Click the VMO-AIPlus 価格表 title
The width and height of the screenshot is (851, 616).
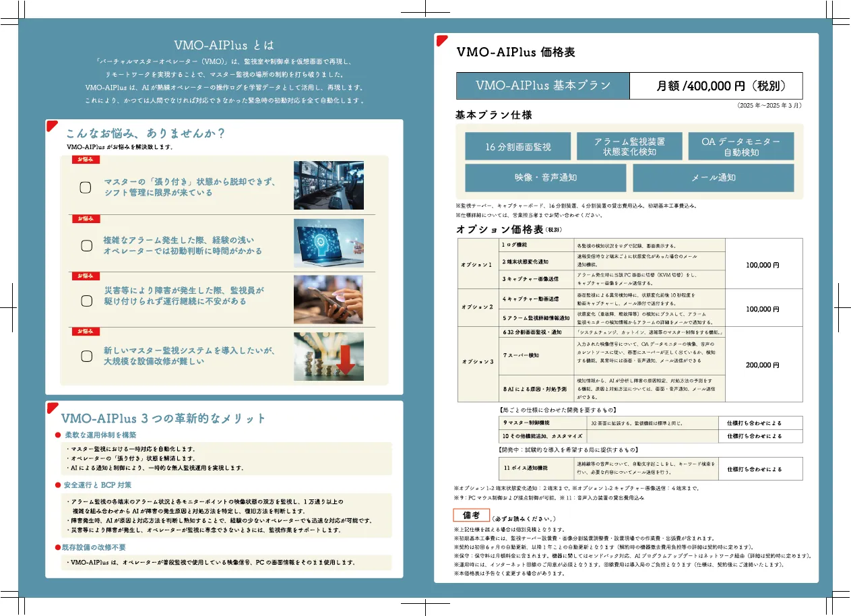coord(516,53)
